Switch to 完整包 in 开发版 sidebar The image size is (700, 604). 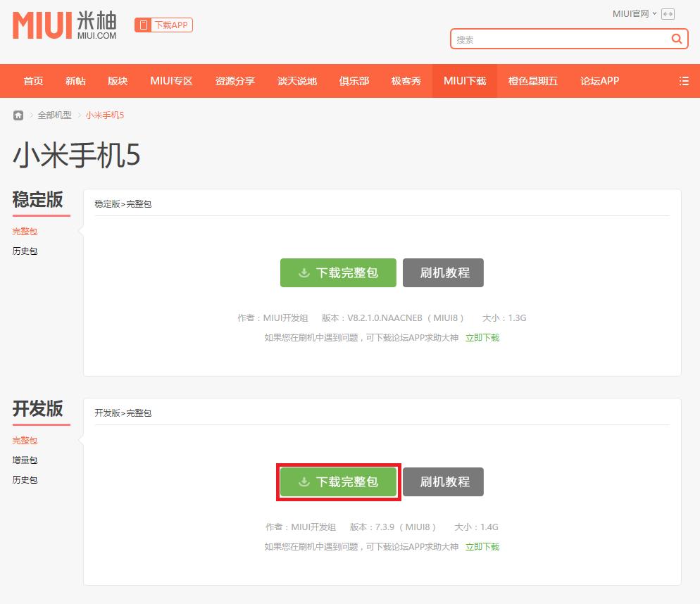(x=25, y=440)
